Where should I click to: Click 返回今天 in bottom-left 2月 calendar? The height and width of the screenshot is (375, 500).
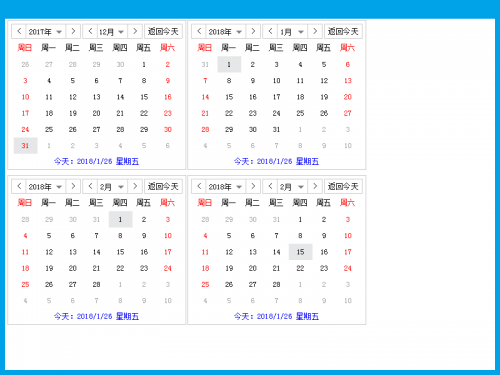(163, 186)
